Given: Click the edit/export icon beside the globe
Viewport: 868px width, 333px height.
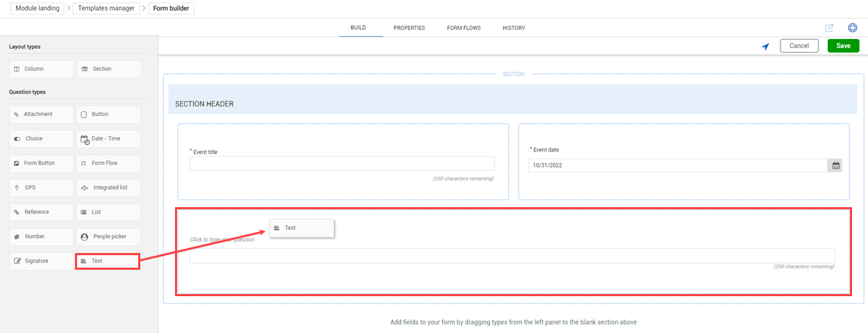Looking at the screenshot, I should tap(829, 28).
